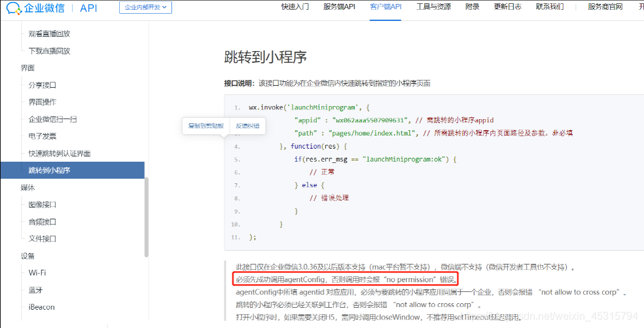Click the 反馈纠错 button
This screenshot has height=328, width=644.
click(247, 126)
